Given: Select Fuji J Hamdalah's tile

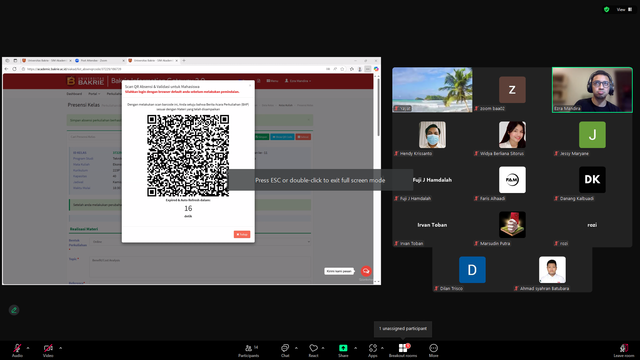Looking at the screenshot, I should point(432,180).
